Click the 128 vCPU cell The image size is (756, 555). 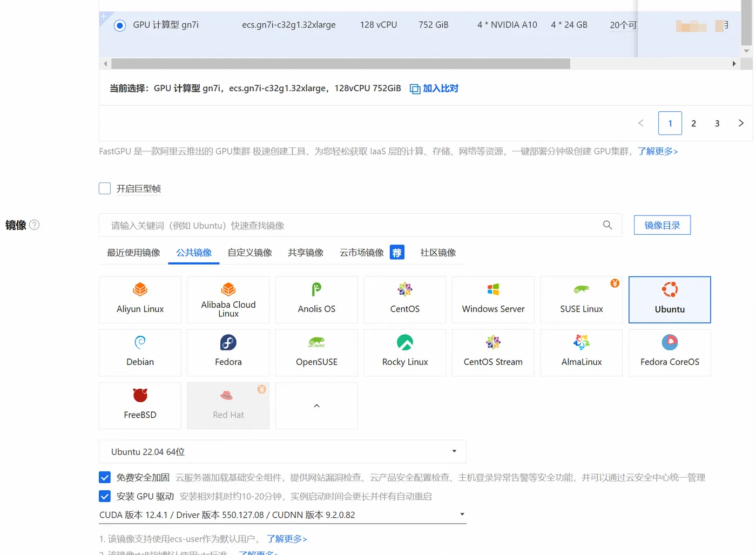point(379,25)
